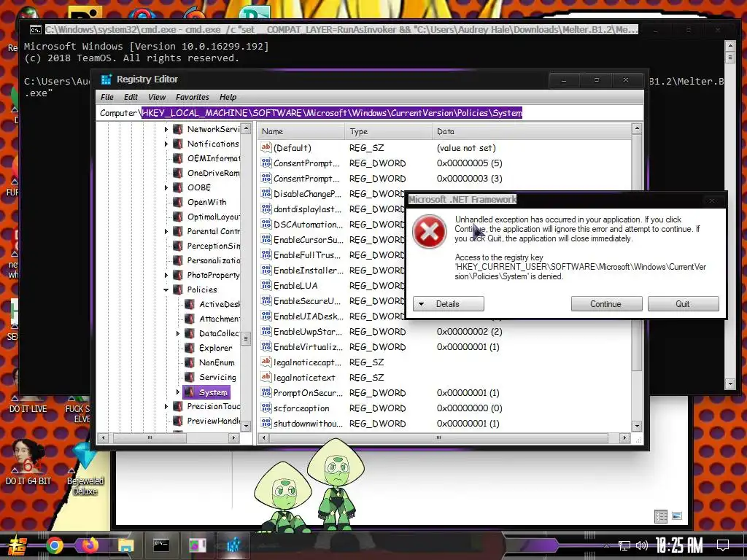Open the Bejeweled Deluxe desktop shortcut
Viewport: 747px width, 560px height.
pos(85,469)
